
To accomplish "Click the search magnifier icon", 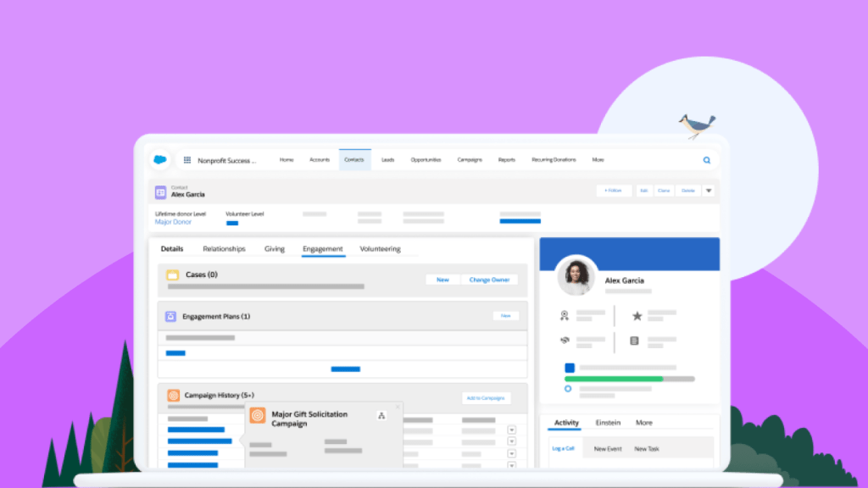I will 707,160.
